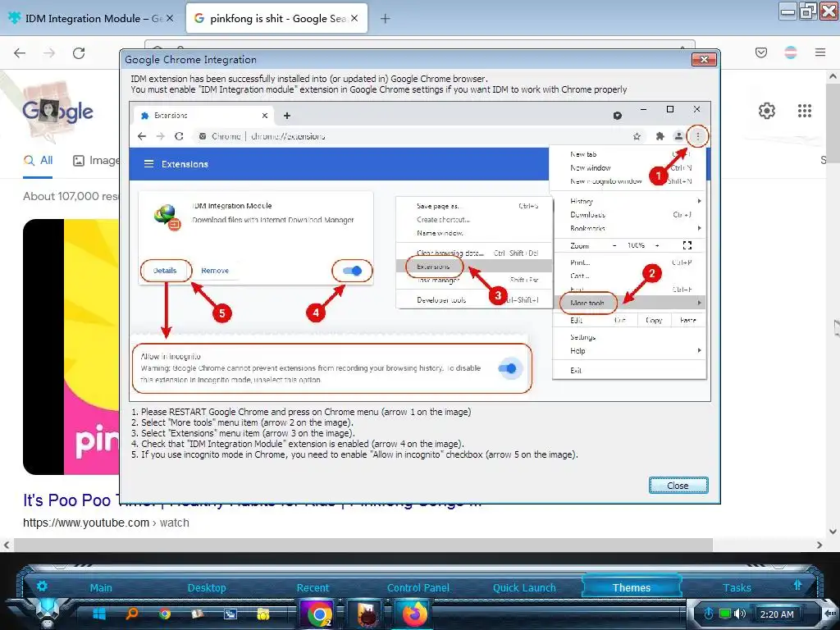Click vertical scrollbar down arrow
This screenshot has height=630, width=840.
(833, 532)
